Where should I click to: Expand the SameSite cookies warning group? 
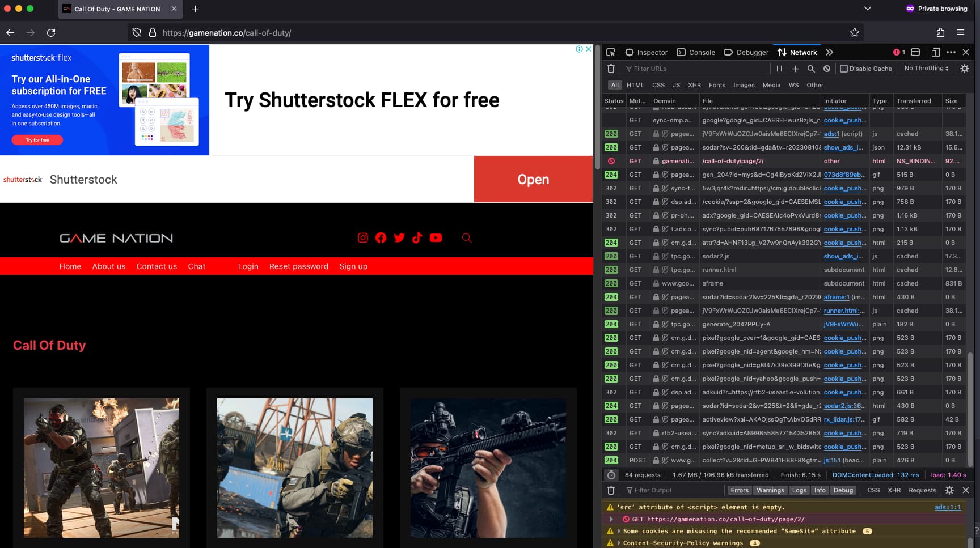click(619, 531)
